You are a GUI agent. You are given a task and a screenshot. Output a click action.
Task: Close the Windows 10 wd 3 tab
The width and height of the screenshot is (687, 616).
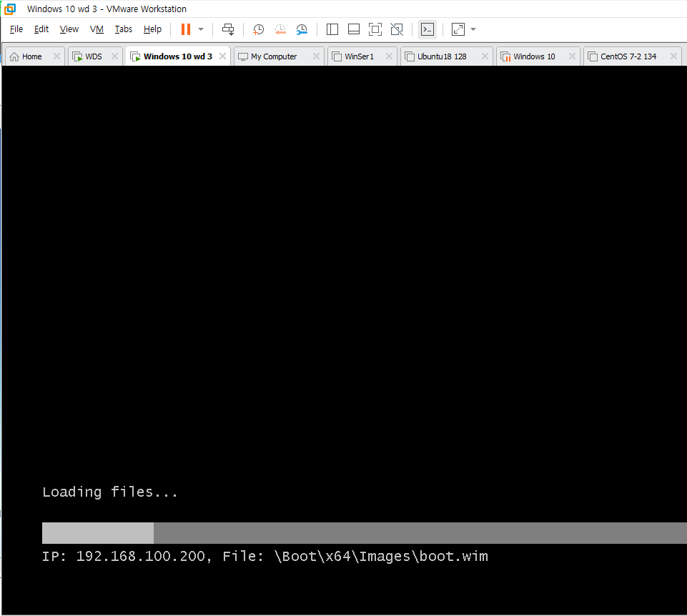222,56
